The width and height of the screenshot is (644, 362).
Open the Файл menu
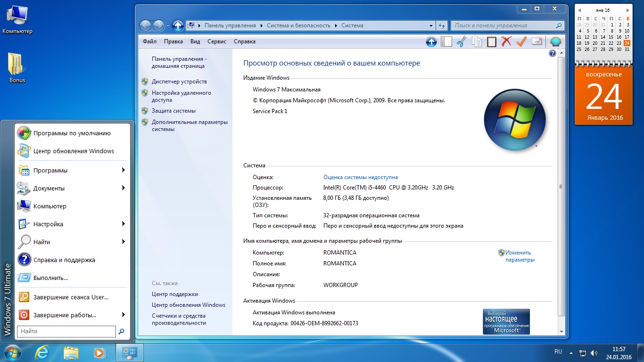149,41
